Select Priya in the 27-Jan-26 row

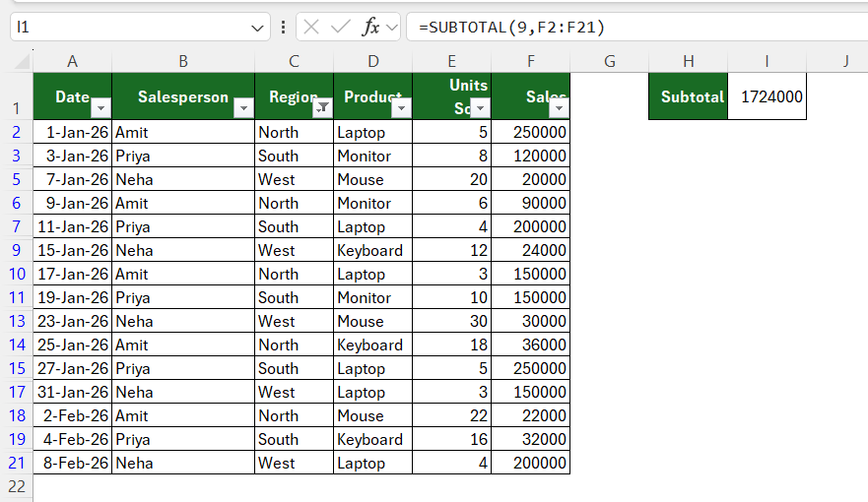click(183, 369)
